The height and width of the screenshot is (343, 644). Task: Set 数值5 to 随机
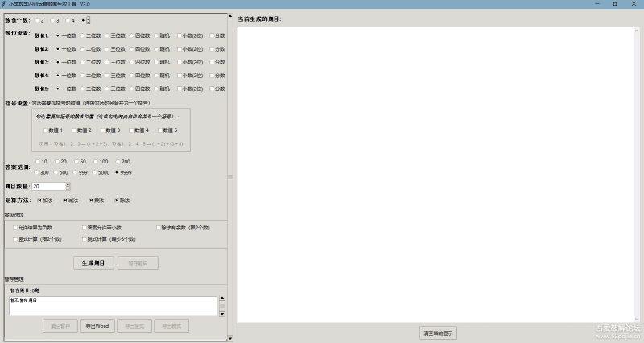162,89
